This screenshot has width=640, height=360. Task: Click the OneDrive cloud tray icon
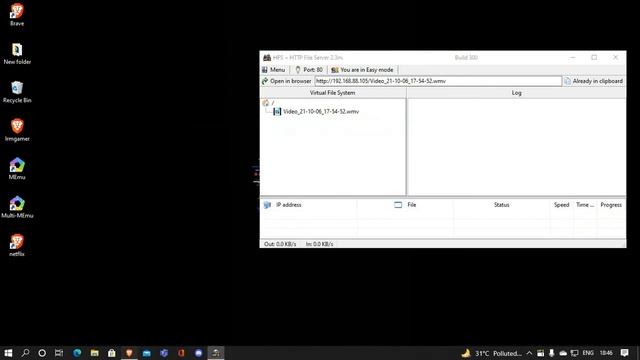563,353
